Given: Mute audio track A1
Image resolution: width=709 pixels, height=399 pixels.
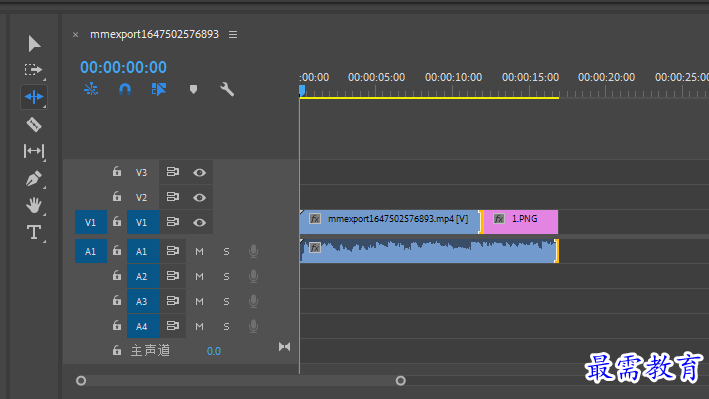Looking at the screenshot, I should point(199,252).
